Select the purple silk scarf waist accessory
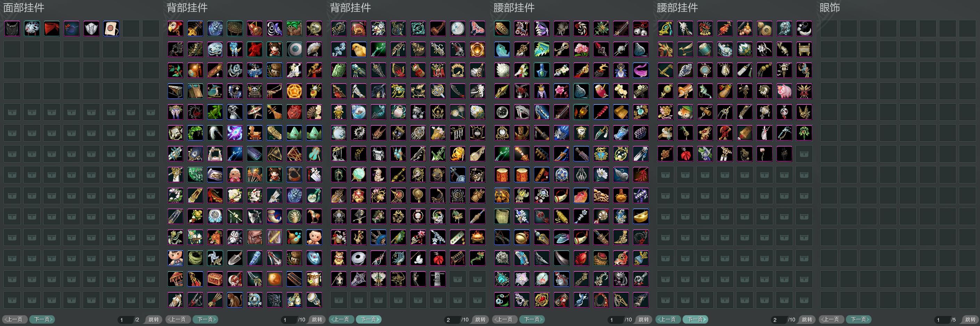Viewport: 980px width, 326px height. (x=641, y=71)
